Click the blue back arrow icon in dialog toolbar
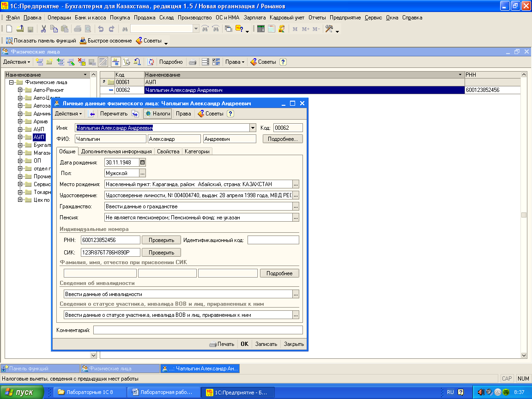The image size is (532, 399). [x=91, y=114]
